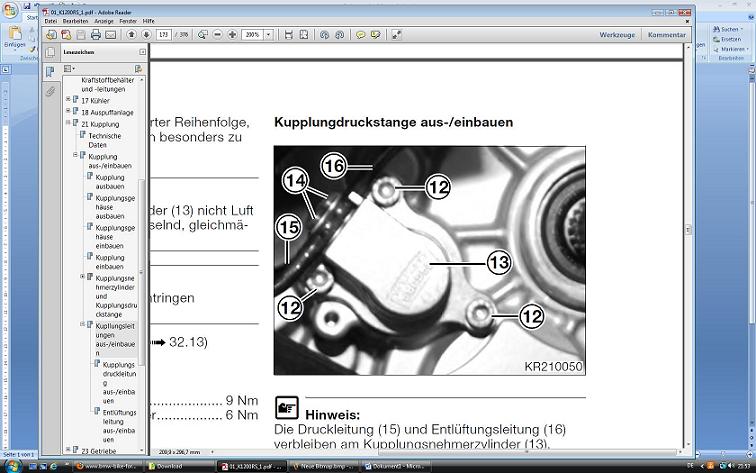
Task: Click the Windows Start orb
Action: [12, 466]
